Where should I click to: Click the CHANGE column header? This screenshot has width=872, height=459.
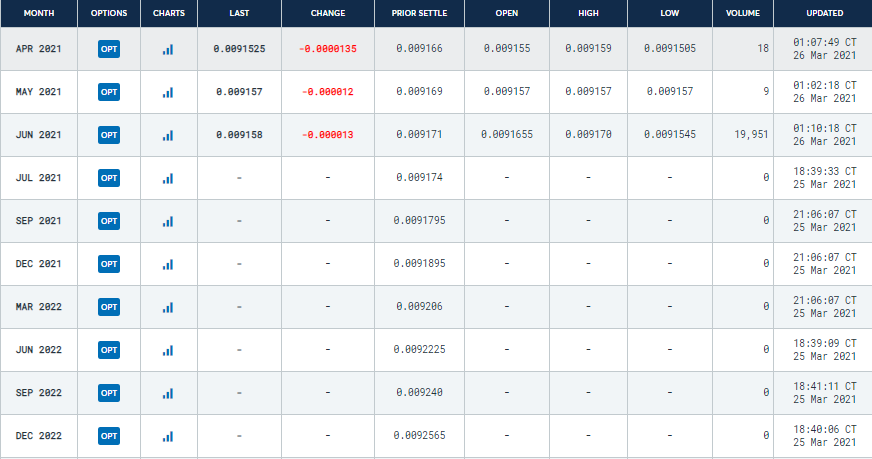pos(328,13)
